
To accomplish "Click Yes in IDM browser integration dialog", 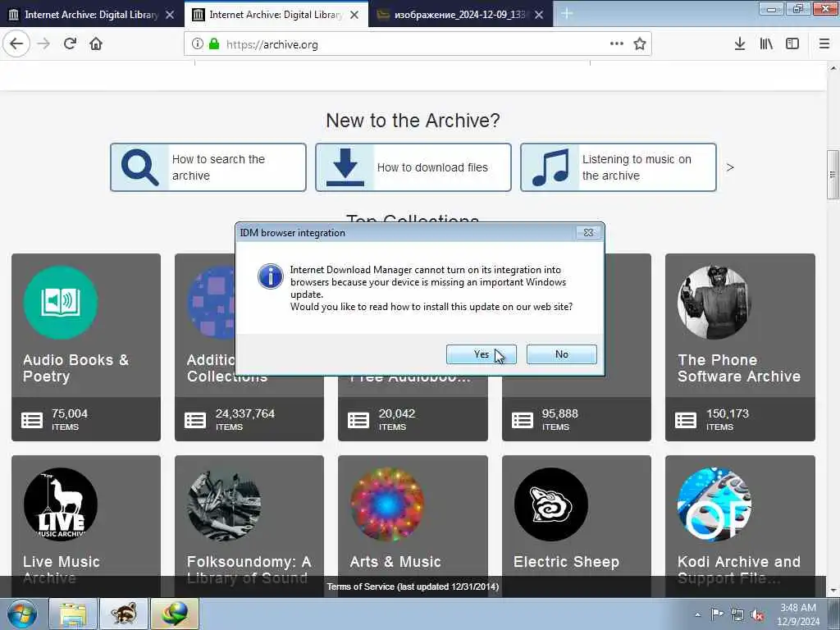I will point(481,354).
